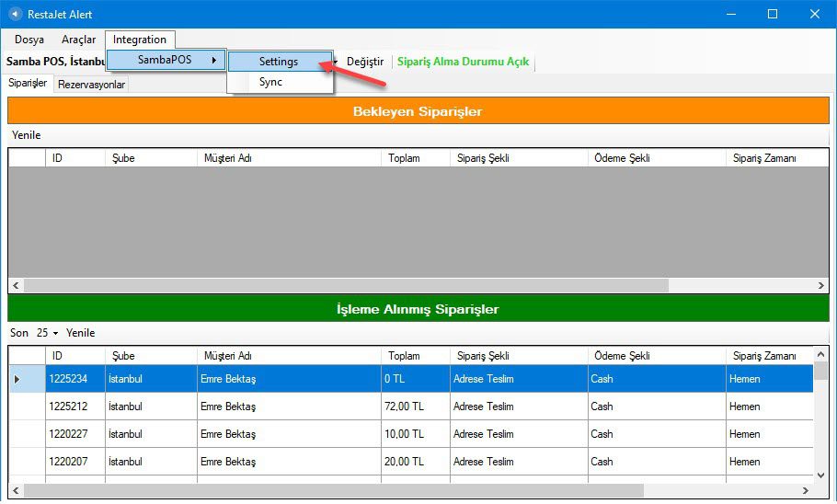Maximize the RestaJet Alert window
This screenshot has width=837, height=504.
(773, 14)
